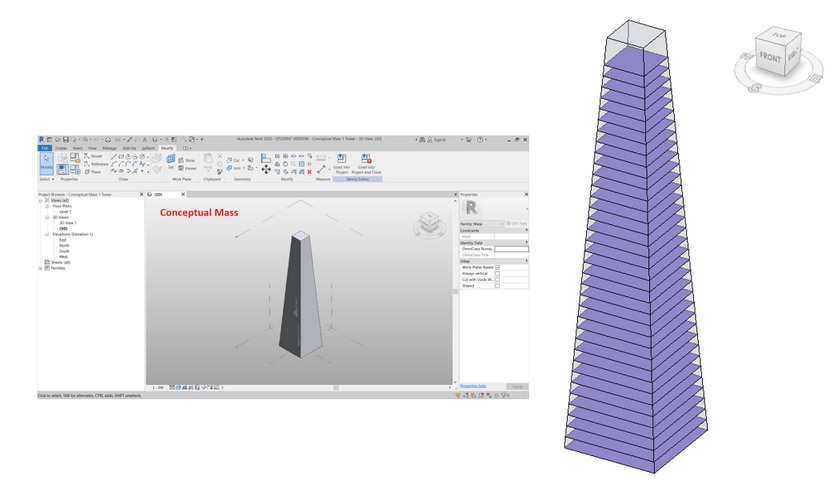Open the File menu tab
837x480 pixels.
(44, 148)
